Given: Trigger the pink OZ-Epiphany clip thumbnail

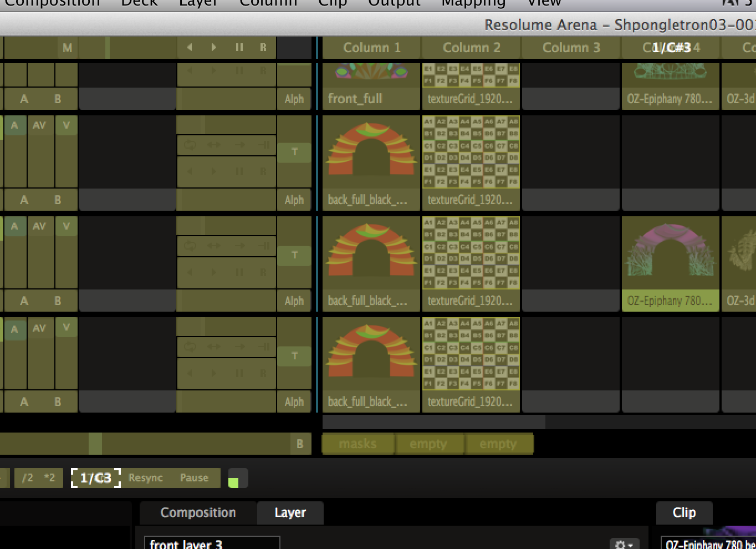Looking at the screenshot, I should point(670,252).
